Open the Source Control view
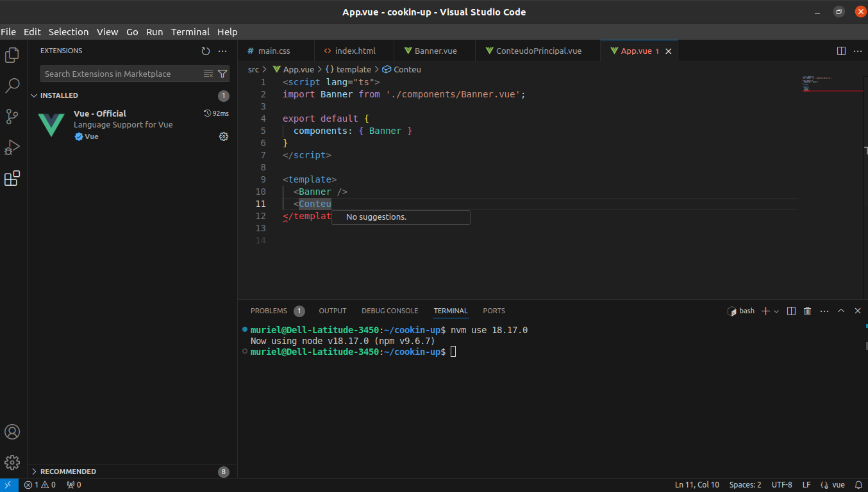868x492 pixels. [x=12, y=117]
